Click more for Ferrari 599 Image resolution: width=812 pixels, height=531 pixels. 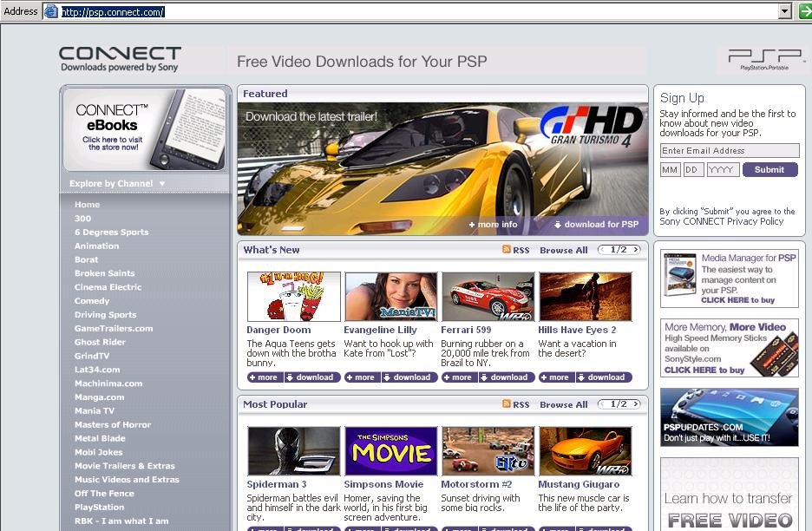(459, 377)
